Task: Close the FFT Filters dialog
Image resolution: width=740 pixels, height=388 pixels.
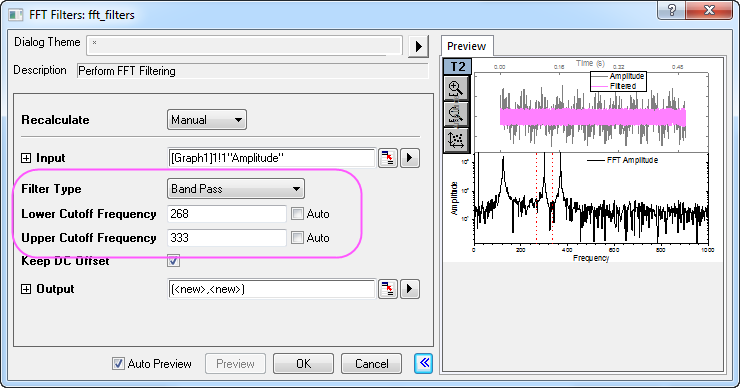Action: pos(709,10)
